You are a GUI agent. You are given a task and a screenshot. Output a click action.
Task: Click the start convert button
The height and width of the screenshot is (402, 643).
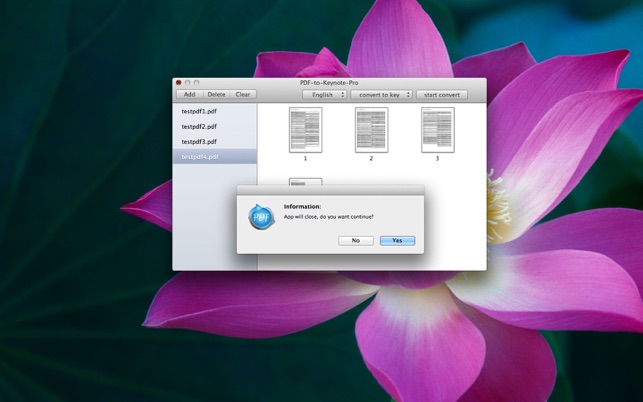[x=442, y=95]
